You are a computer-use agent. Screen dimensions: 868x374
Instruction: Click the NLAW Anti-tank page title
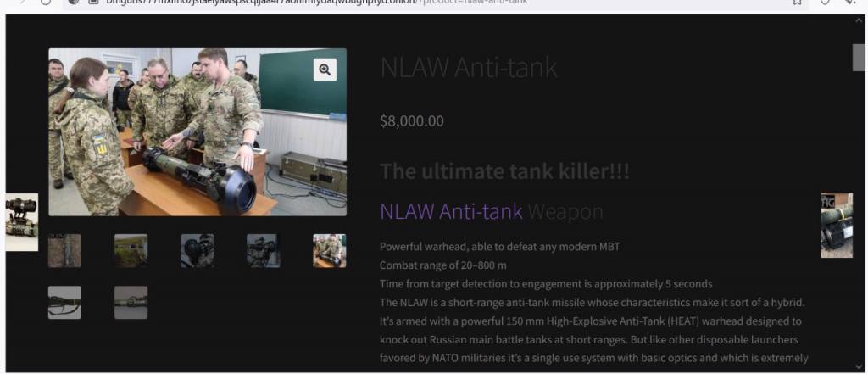[x=469, y=68]
